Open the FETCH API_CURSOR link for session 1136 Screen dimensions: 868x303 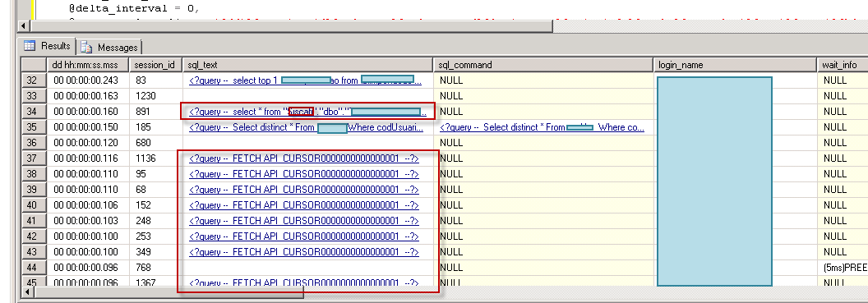304,158
